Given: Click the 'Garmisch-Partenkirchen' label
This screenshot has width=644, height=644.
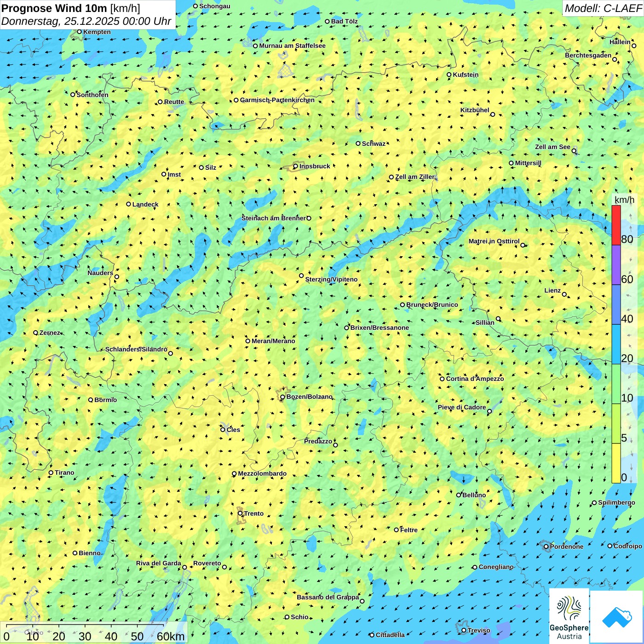Looking at the screenshot, I should (277, 100).
